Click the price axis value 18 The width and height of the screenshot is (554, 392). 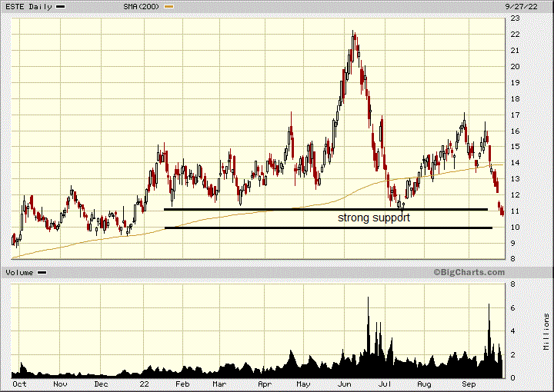click(x=515, y=99)
